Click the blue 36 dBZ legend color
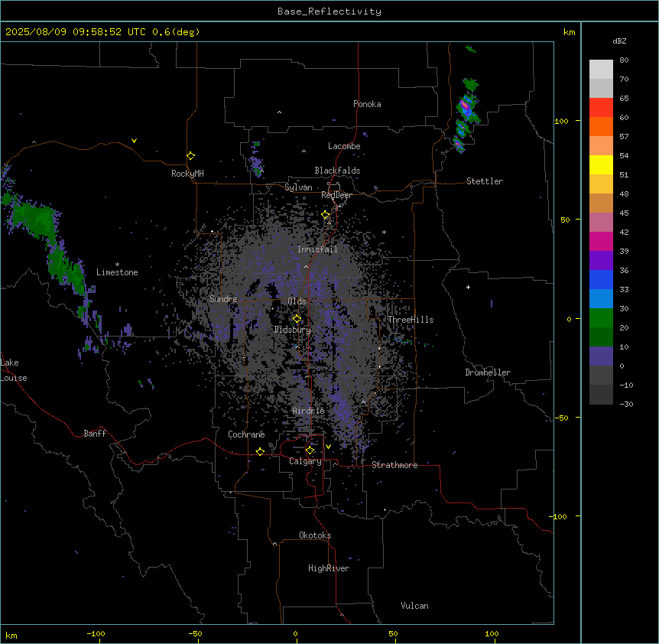 click(601, 279)
